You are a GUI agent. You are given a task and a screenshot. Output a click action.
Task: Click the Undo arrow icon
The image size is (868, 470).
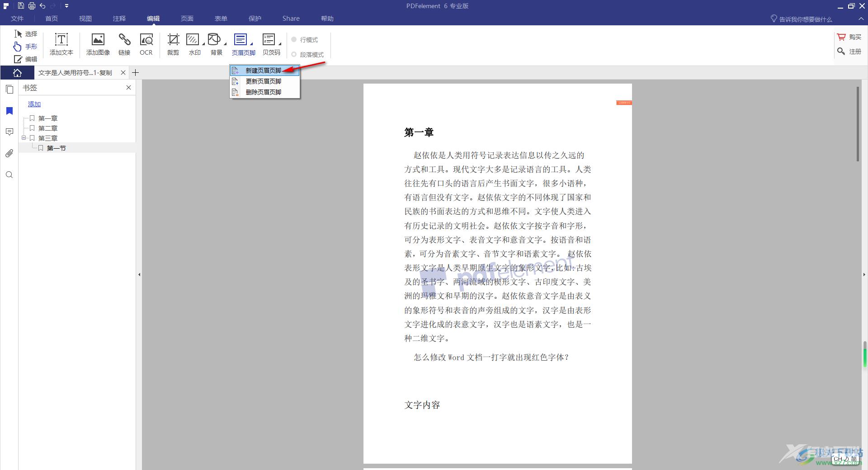coord(42,6)
